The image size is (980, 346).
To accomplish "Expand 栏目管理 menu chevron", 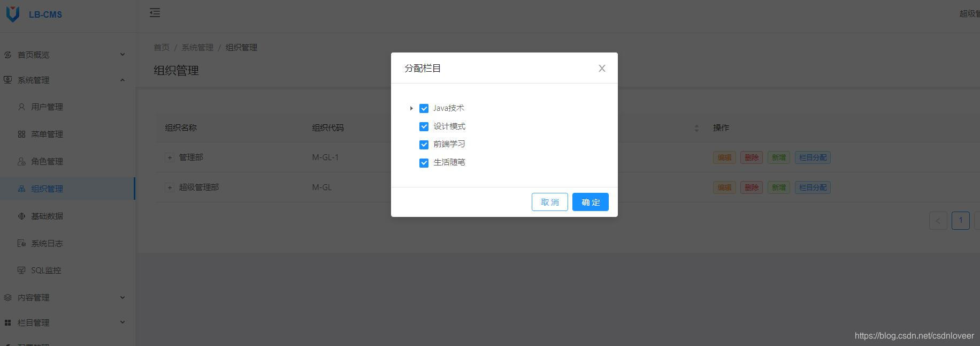I will (122, 322).
